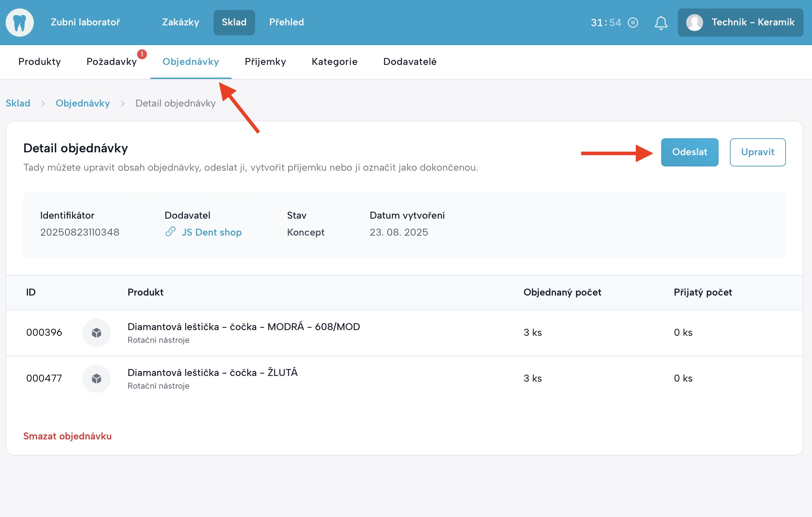
Task: Click the Upravit button
Action: point(757,152)
